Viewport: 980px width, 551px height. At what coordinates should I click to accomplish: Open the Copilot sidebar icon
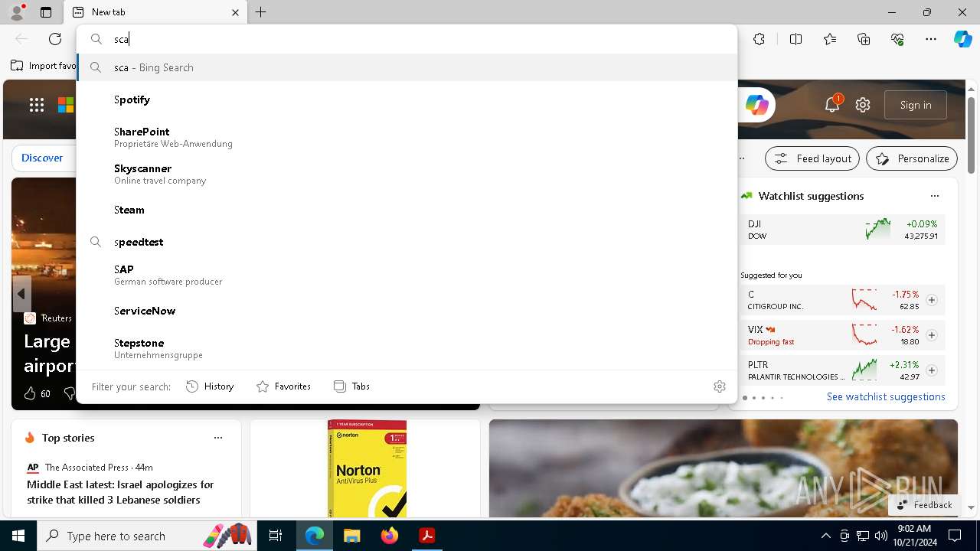[x=962, y=39]
